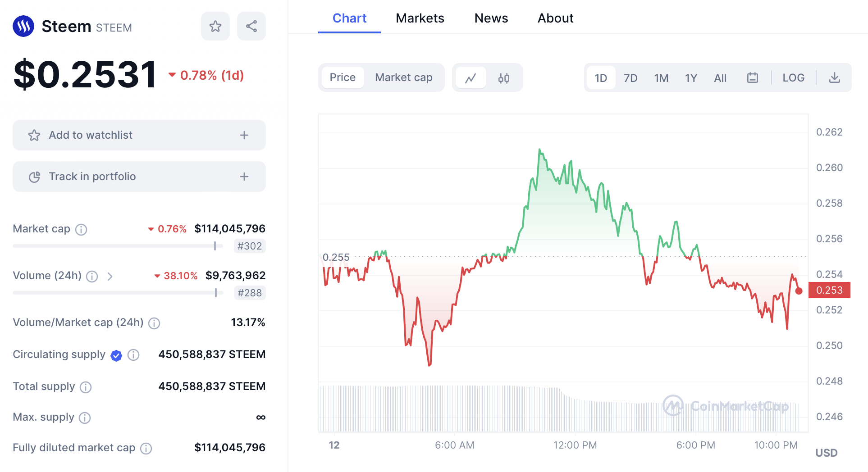Click the Market cap range slider bar

point(117,246)
